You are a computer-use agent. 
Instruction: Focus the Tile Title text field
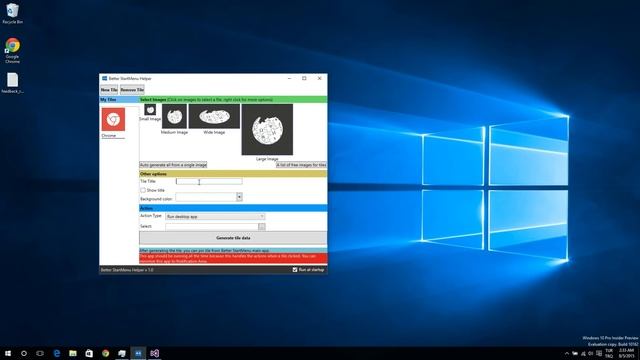pyautogui.click(x=209, y=181)
